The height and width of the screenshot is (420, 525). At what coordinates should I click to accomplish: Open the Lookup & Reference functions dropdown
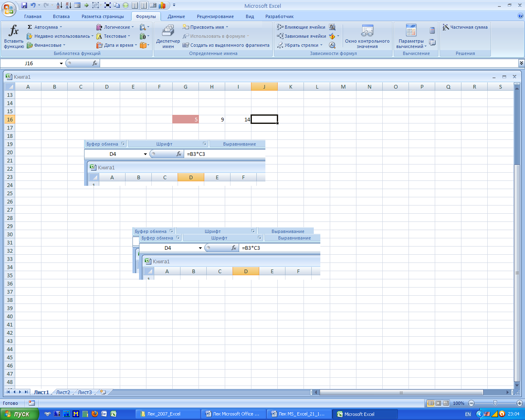point(144,27)
